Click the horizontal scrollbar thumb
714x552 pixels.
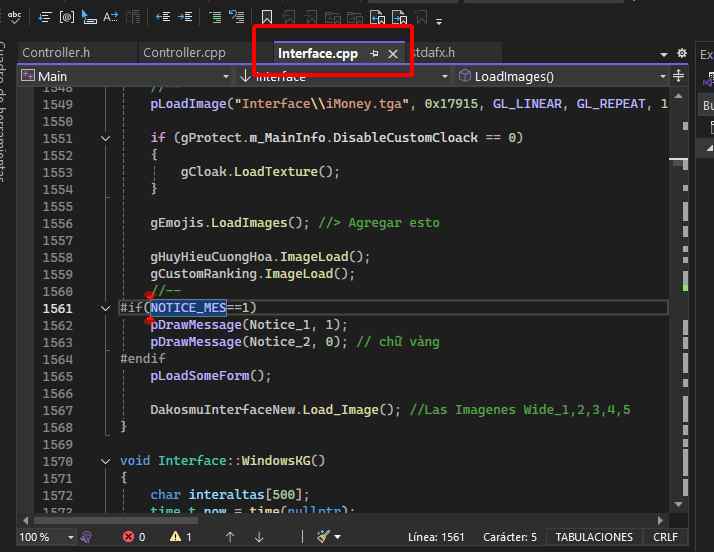tap(116, 520)
